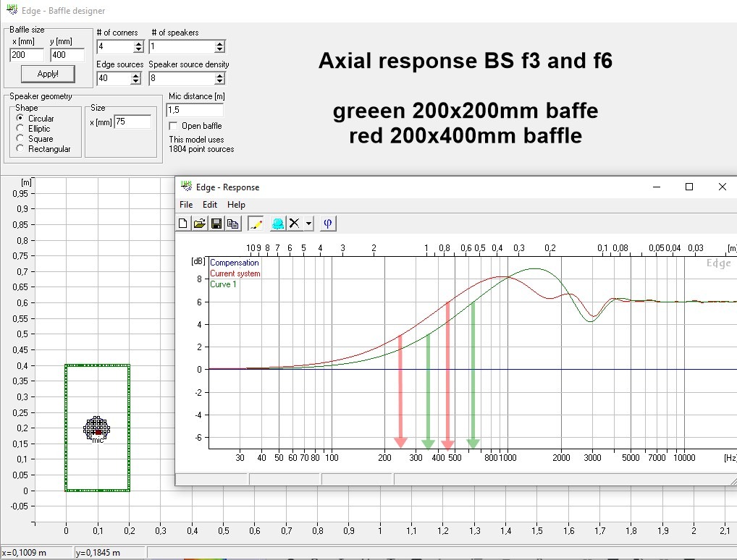
Task: Click the baffle x [mm] size field
Action: [27, 54]
